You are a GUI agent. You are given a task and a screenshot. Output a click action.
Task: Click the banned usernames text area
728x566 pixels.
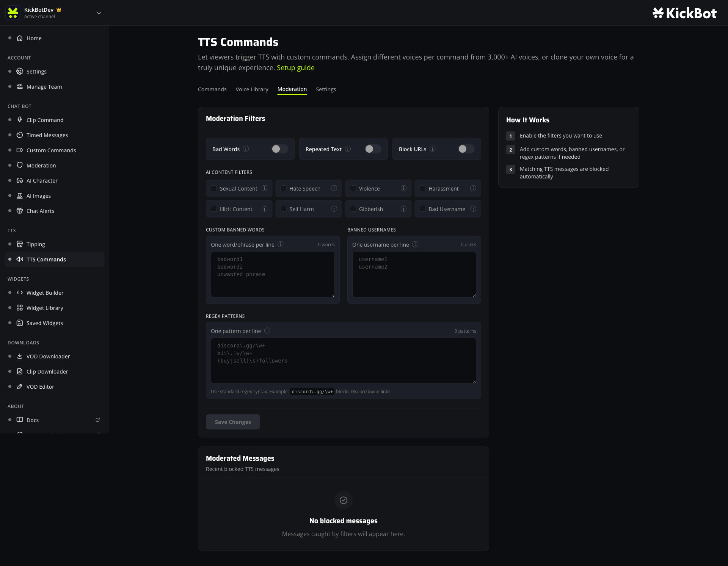[x=414, y=274]
